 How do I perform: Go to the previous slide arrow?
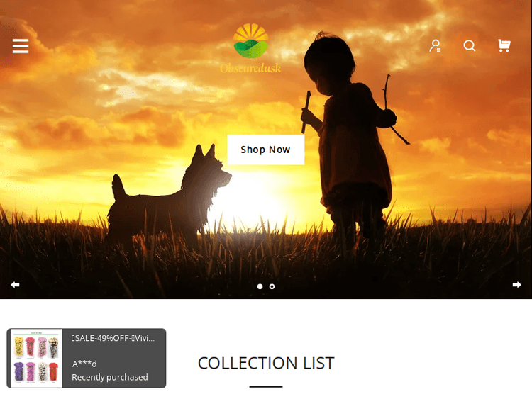(15, 285)
